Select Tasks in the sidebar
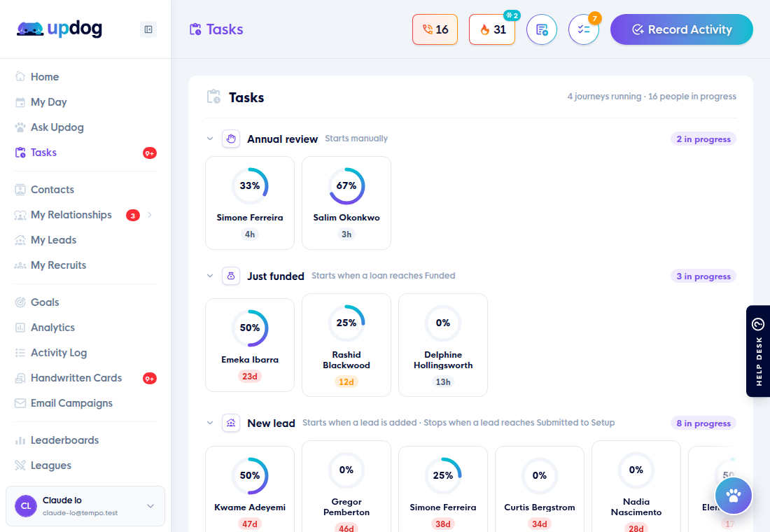This screenshot has height=532, width=770. [43, 153]
